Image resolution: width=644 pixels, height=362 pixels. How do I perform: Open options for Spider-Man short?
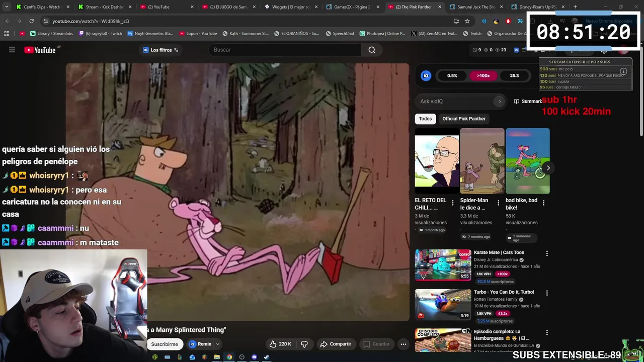point(498,203)
